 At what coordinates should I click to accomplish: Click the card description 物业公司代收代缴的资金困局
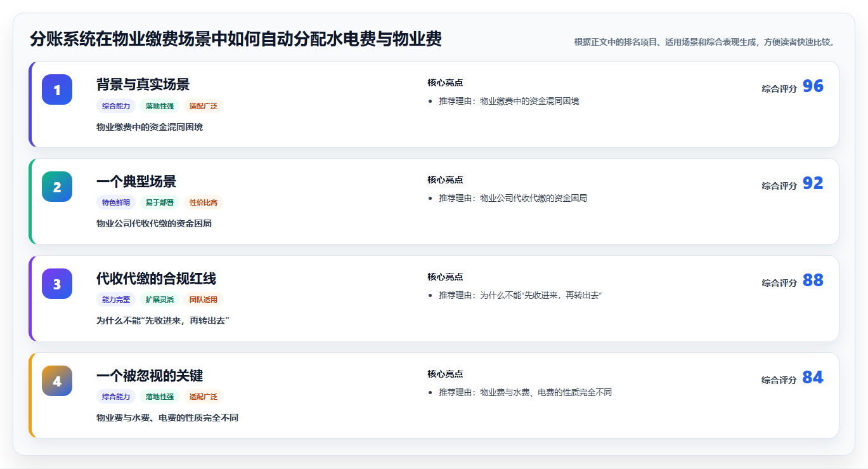click(x=154, y=224)
